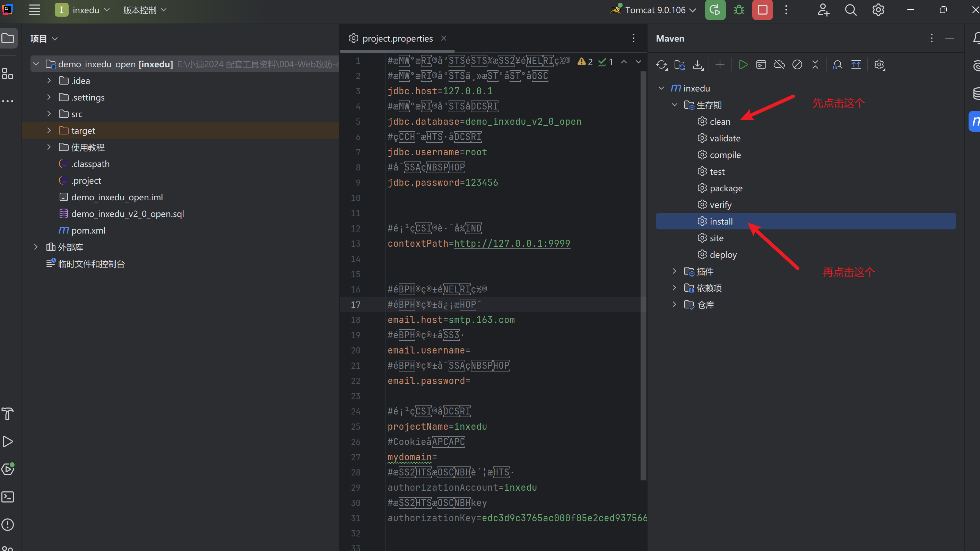Run the clean lifecycle goal
Screen dimensions: 980x551
[720, 122]
